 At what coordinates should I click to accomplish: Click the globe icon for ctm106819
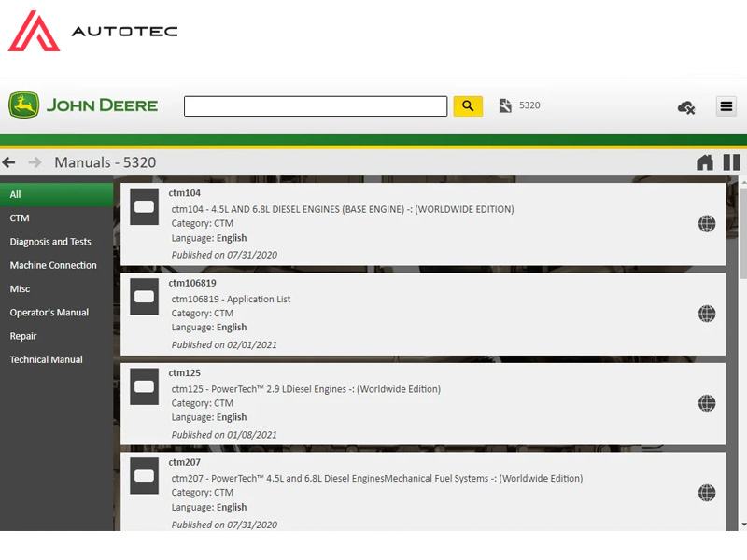click(x=707, y=314)
